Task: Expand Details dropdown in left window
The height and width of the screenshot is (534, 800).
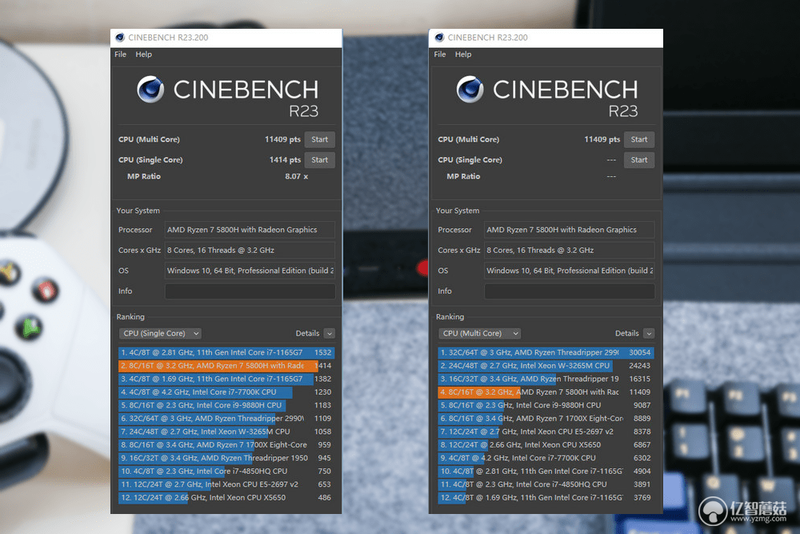Action: click(329, 334)
